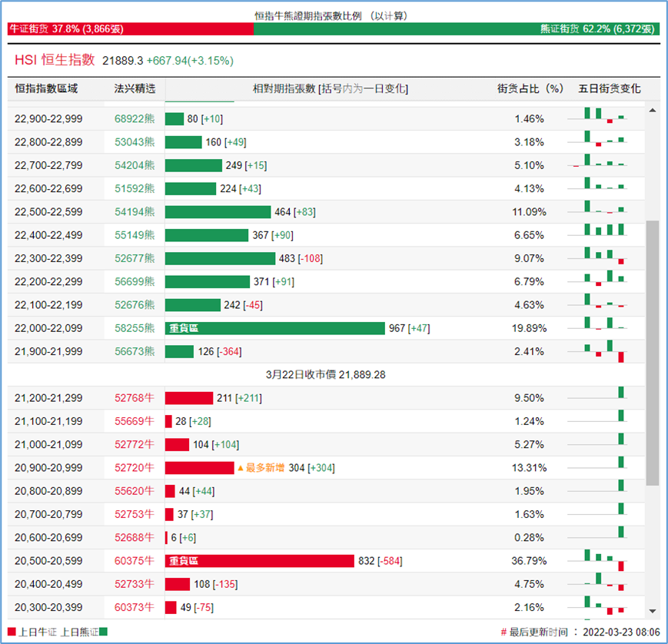Click five-day chart in 22,400-22,499 row
The image size is (668, 644).
(x=598, y=235)
